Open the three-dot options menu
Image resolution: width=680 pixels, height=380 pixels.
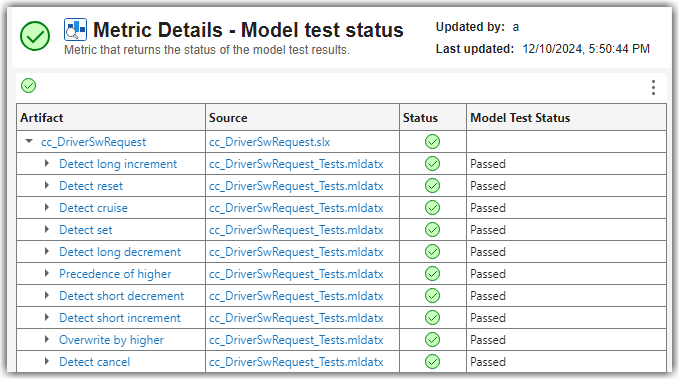653,88
